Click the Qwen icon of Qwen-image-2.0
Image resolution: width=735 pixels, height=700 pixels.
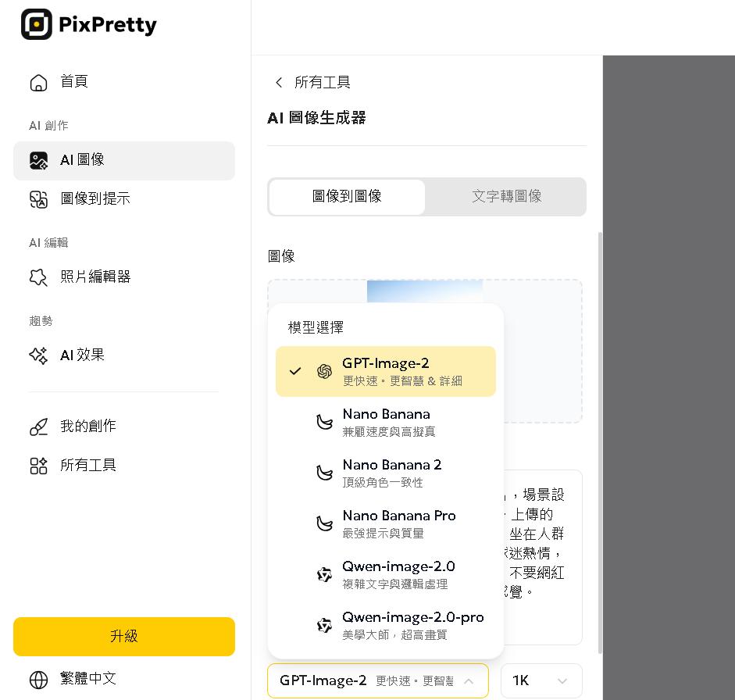tap(324, 574)
